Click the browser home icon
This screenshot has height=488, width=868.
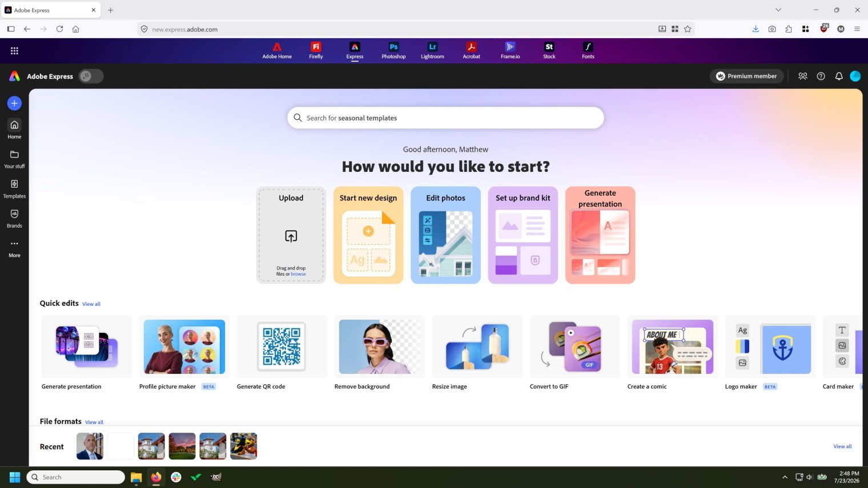[x=75, y=29]
